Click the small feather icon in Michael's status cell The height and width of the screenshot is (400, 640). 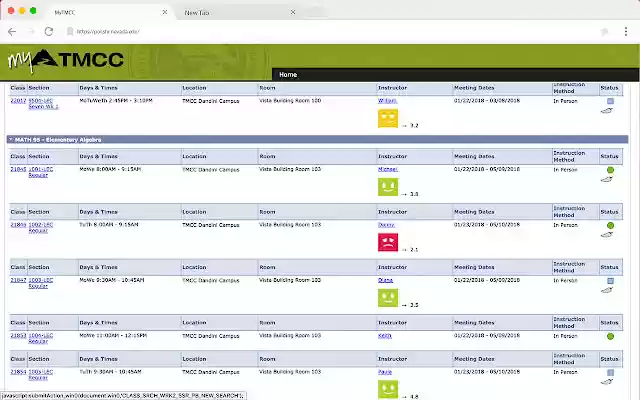607,179
